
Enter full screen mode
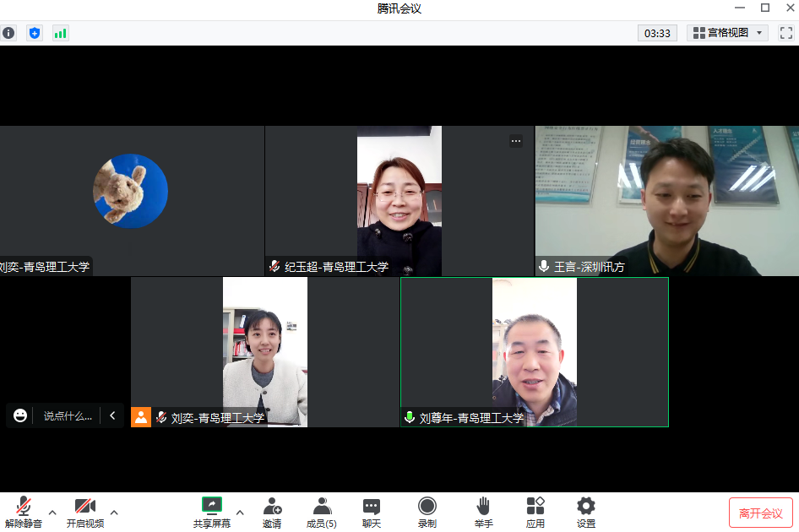[785, 33]
